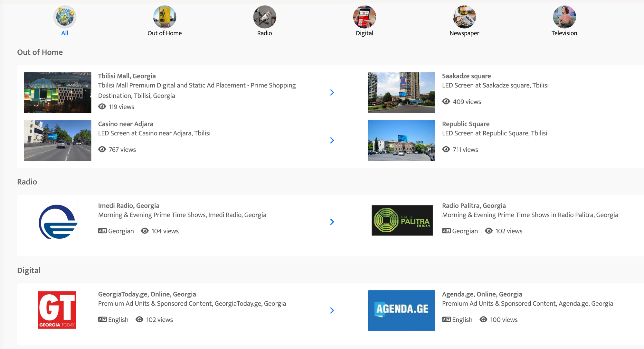Switch to the Out of Home tab label
The width and height of the screenshot is (644, 349).
(x=165, y=33)
